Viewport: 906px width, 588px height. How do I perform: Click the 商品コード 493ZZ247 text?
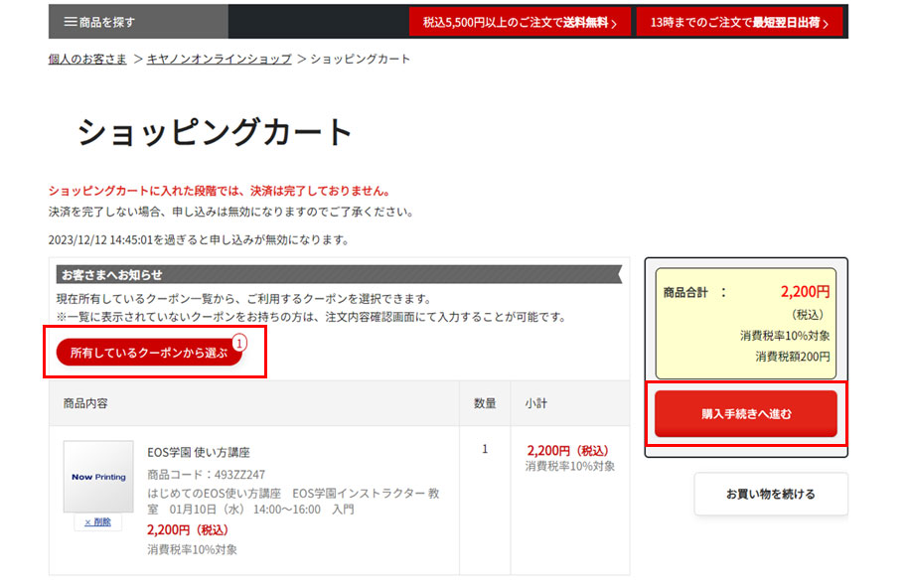pos(206,474)
